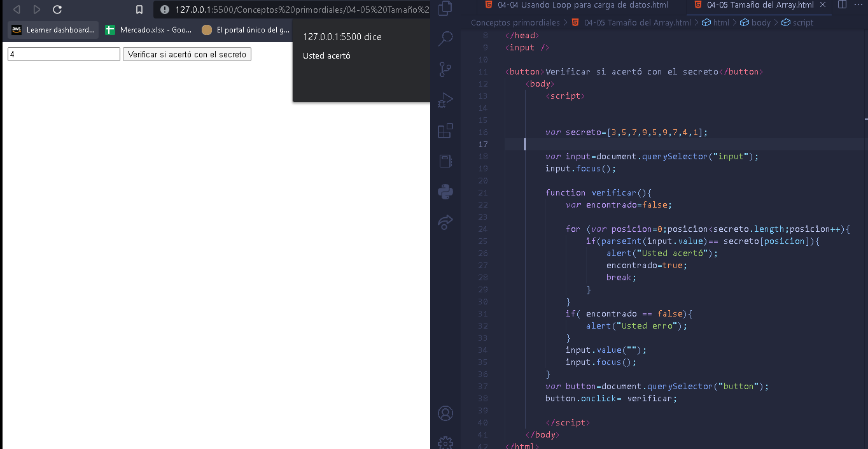Image resolution: width=868 pixels, height=449 pixels.
Task: Open the Extensions view
Action: [445, 131]
